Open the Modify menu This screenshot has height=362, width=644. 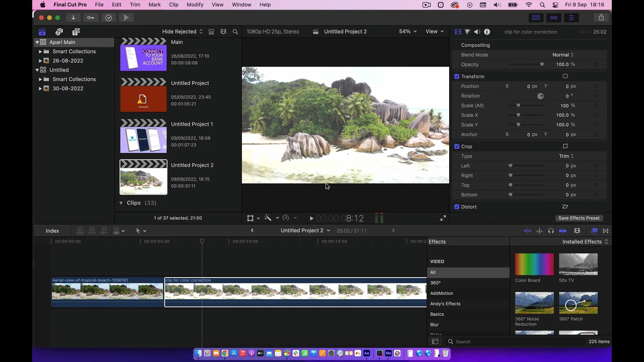point(195,5)
